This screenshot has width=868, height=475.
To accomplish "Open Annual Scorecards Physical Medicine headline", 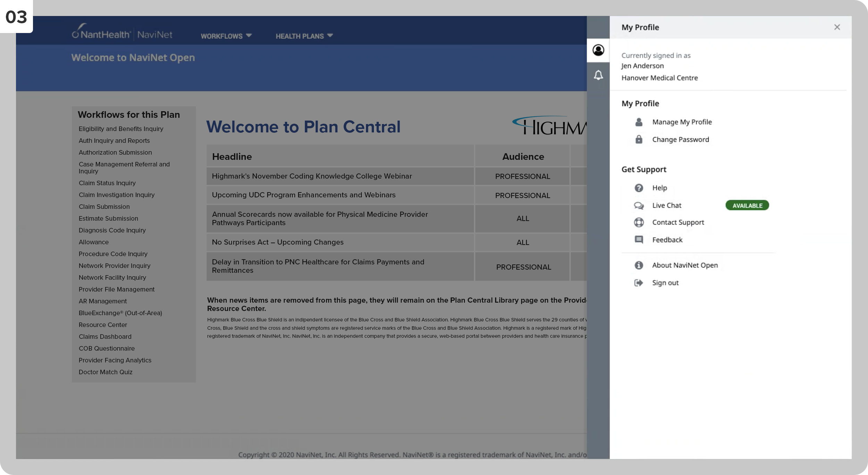I will pyautogui.click(x=320, y=219).
